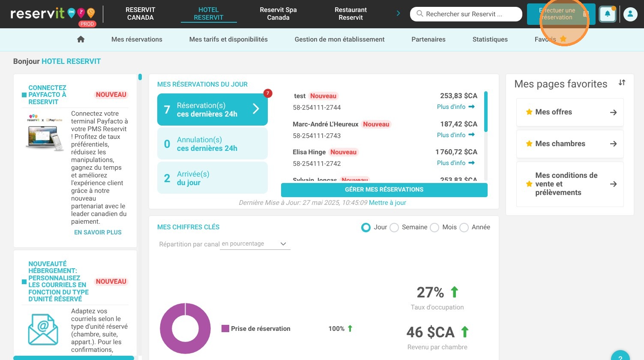Click the 'Mes pages favorites' heading
Viewport: 644px width, 360px height.
click(561, 84)
